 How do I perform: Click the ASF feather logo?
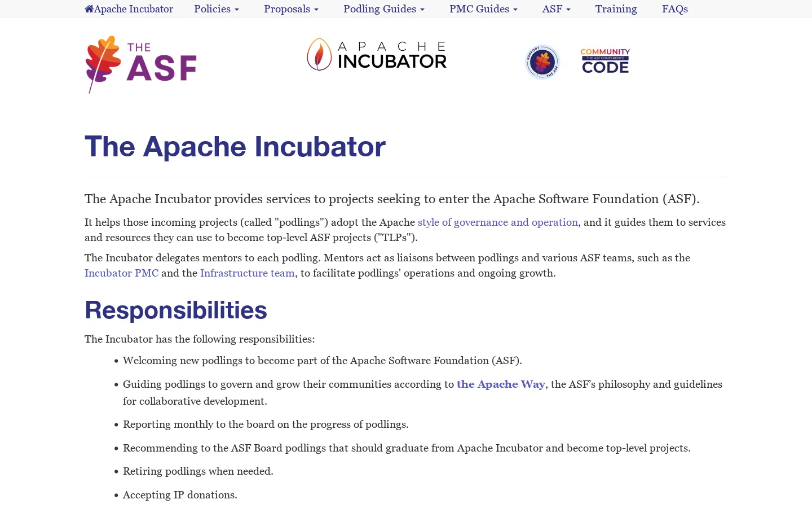click(141, 64)
